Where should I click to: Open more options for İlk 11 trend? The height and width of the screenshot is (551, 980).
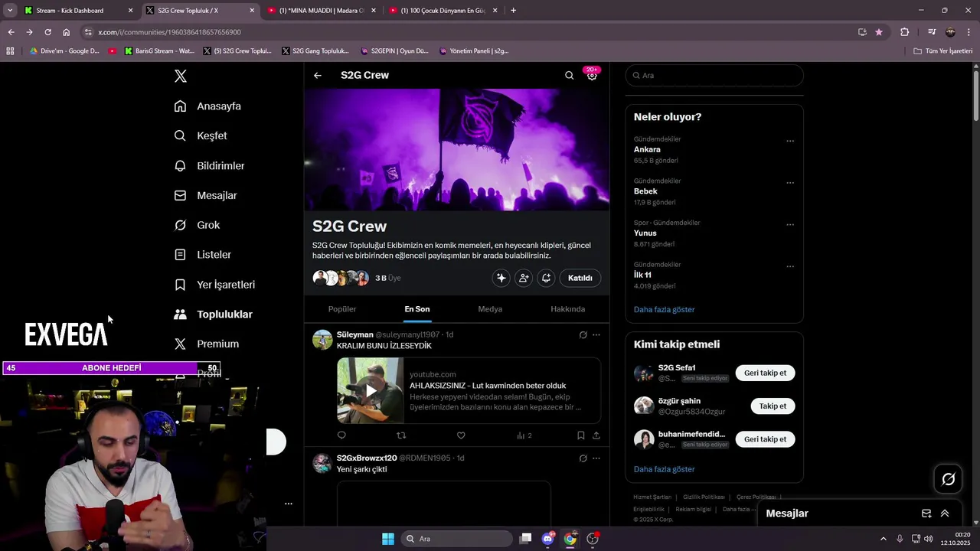coord(790,266)
